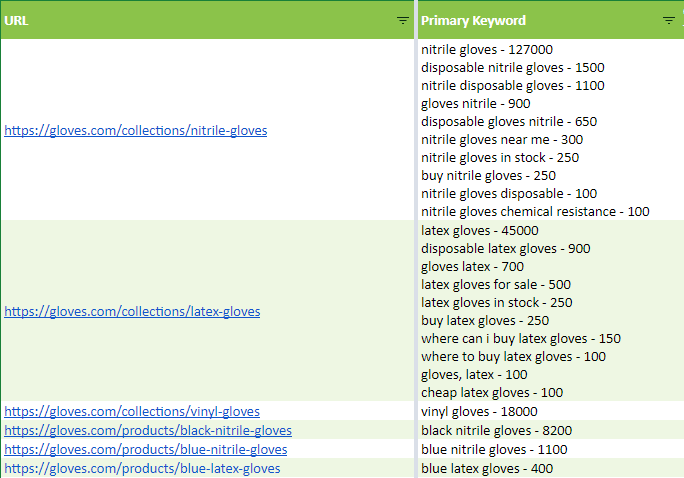Viewport: 684px width, 478px height.
Task: Open the latex-gloves collection link
Action: coord(132,311)
